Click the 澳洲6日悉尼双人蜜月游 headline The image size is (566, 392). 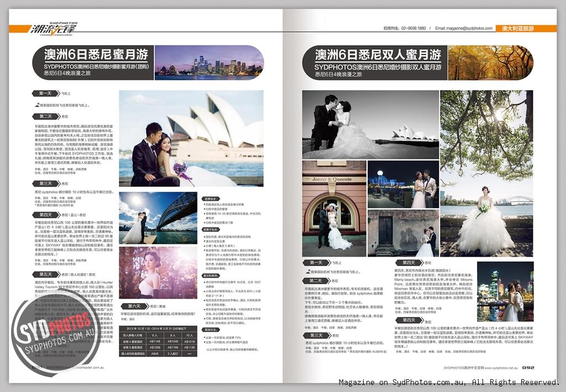click(x=378, y=55)
